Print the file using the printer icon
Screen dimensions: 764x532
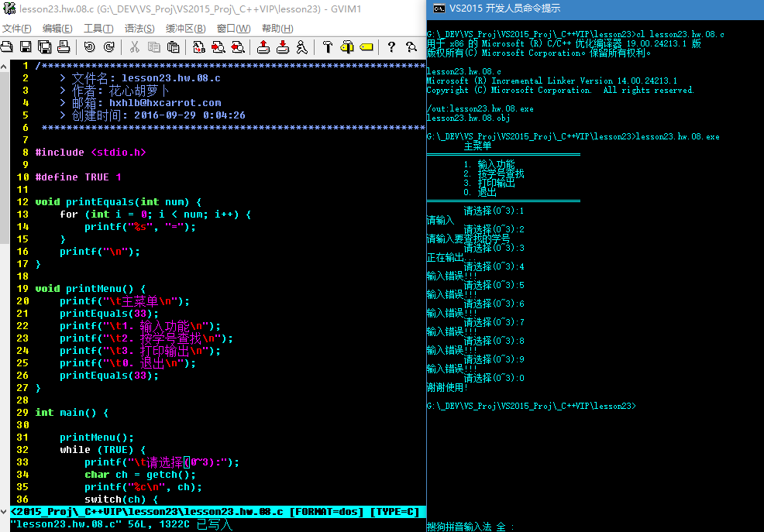coord(64,46)
